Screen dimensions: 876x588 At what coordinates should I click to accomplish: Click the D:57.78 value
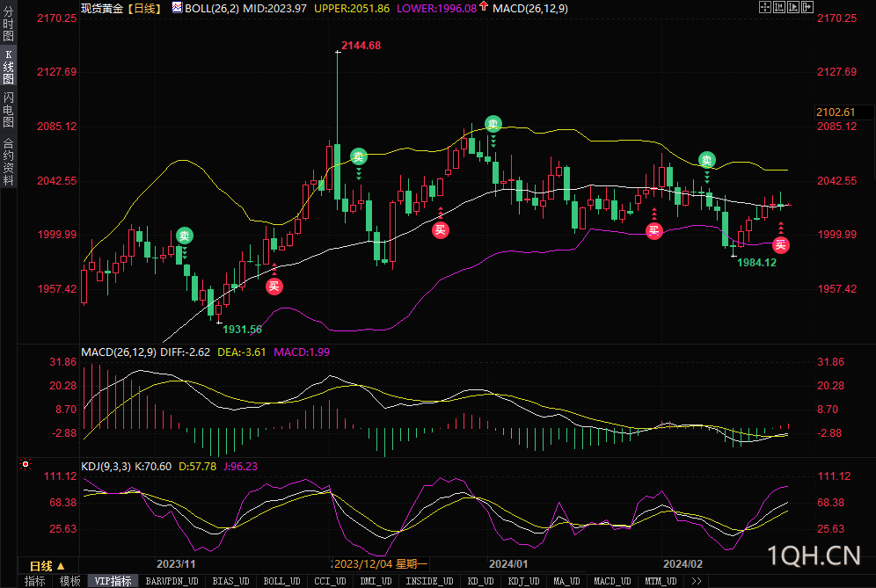(x=197, y=466)
